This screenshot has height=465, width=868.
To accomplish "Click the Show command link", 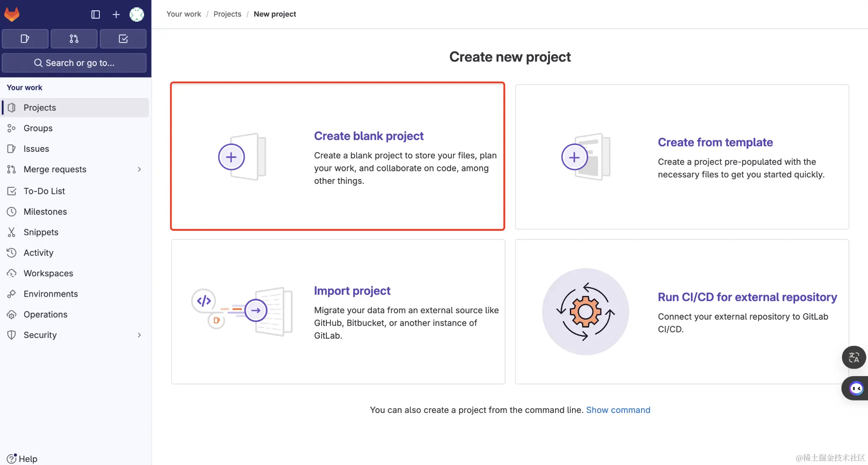I will (618, 410).
